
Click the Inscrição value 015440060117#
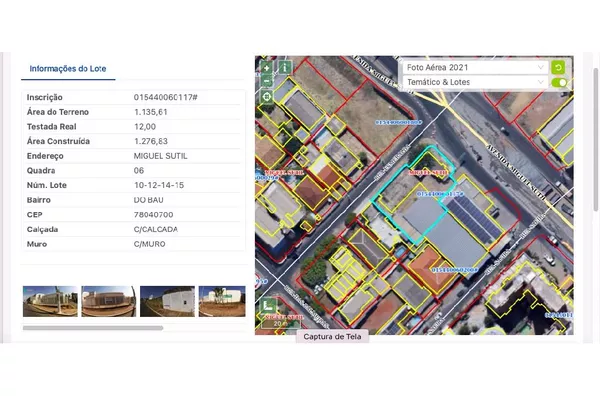[x=166, y=98]
